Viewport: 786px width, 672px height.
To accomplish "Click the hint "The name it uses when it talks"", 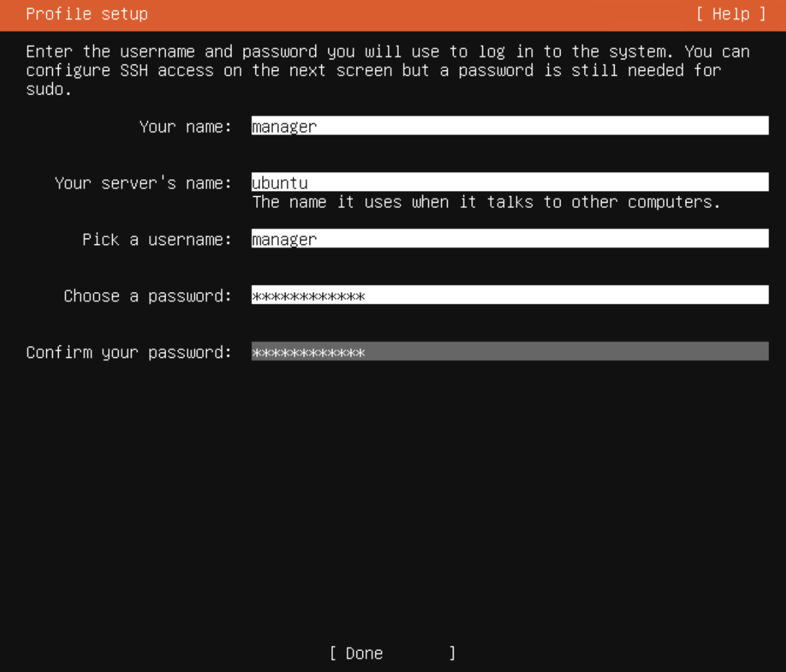I will [392, 202].
